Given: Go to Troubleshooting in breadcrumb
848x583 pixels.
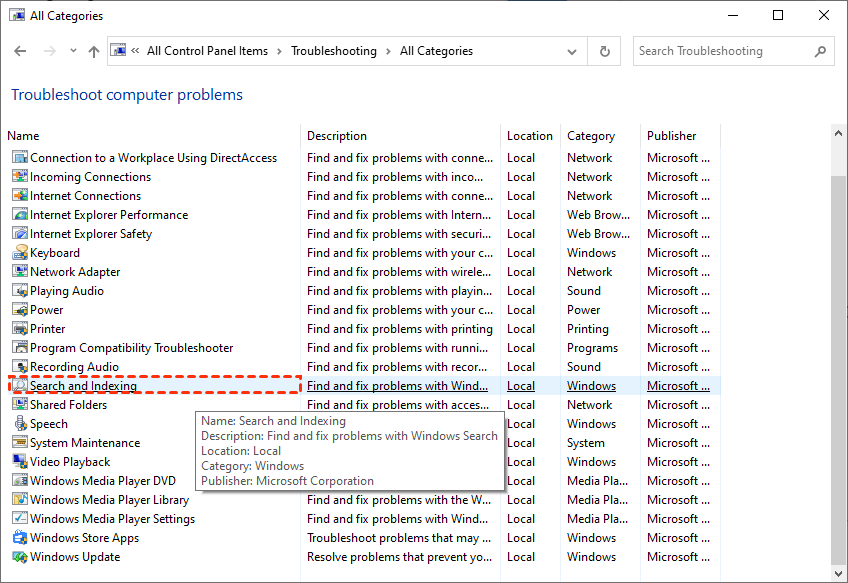Looking at the screenshot, I should (334, 51).
